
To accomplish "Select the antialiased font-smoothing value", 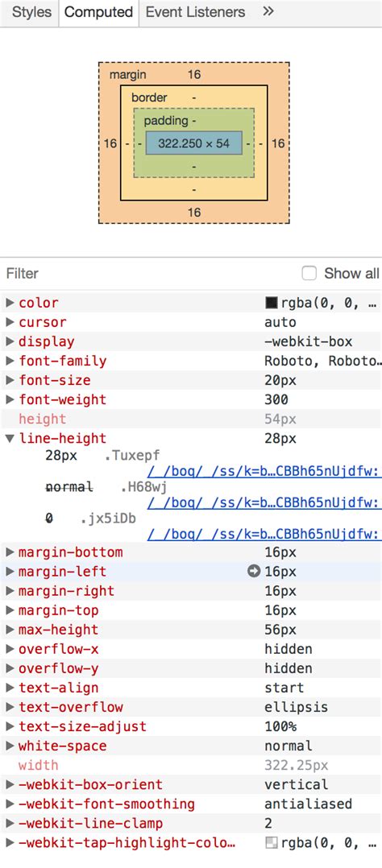I will 309,804.
